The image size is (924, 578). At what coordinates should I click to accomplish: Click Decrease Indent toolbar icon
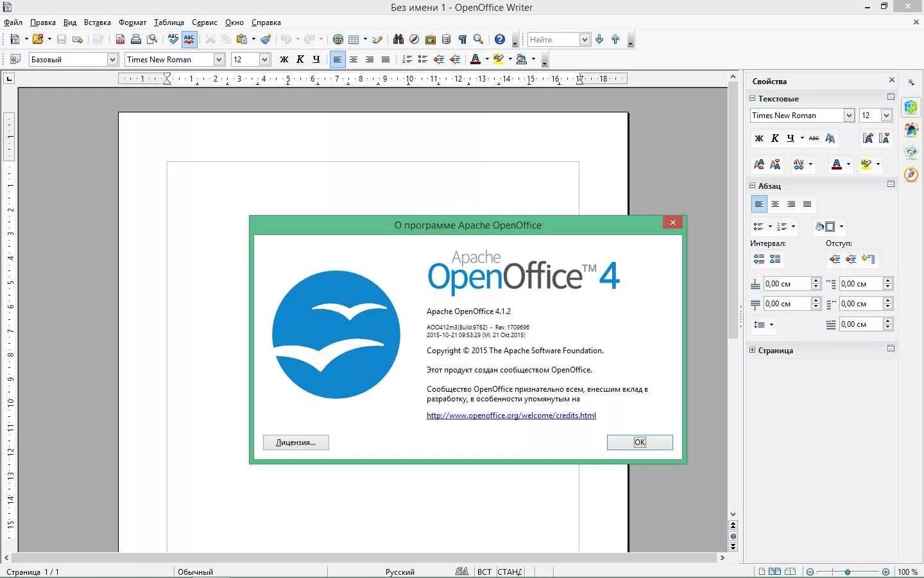click(439, 59)
